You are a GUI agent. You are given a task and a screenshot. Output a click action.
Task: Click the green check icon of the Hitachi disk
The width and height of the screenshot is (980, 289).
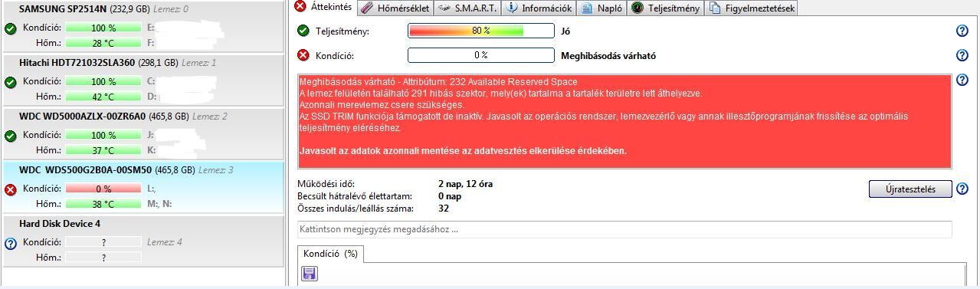coord(11,83)
